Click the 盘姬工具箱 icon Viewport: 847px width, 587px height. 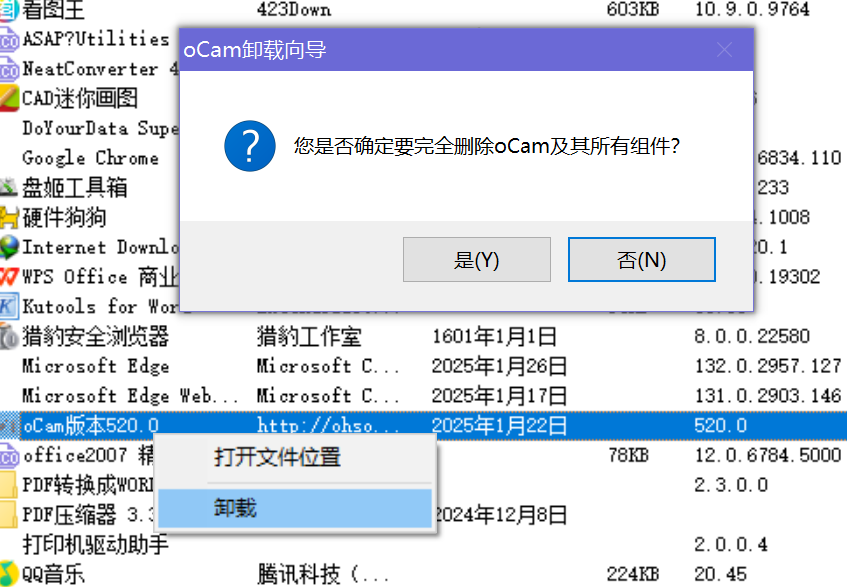pos(9,187)
